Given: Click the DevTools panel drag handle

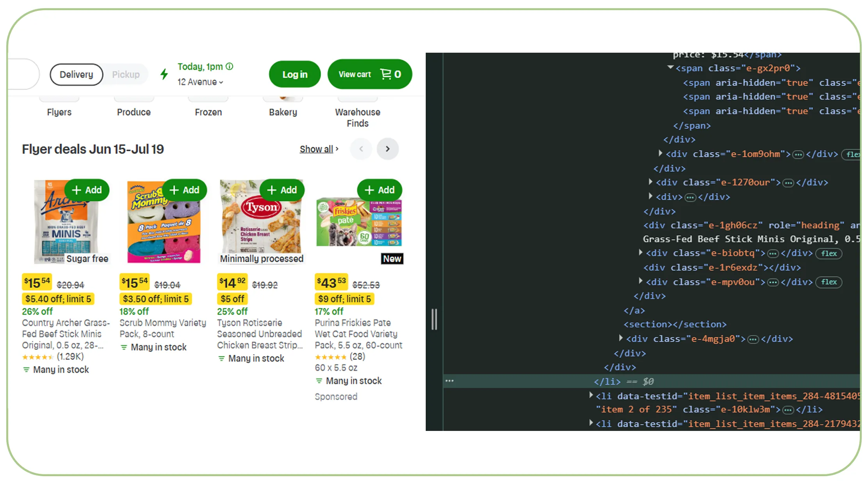Looking at the screenshot, I should pyautogui.click(x=434, y=319).
